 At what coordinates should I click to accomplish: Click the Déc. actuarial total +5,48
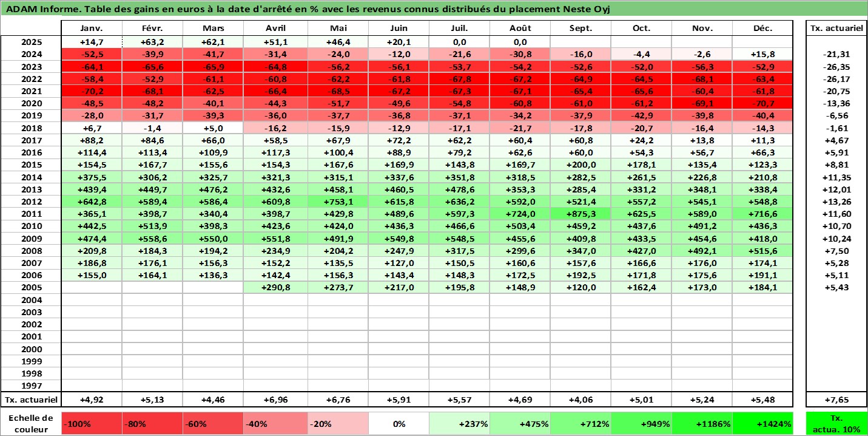[762, 400]
